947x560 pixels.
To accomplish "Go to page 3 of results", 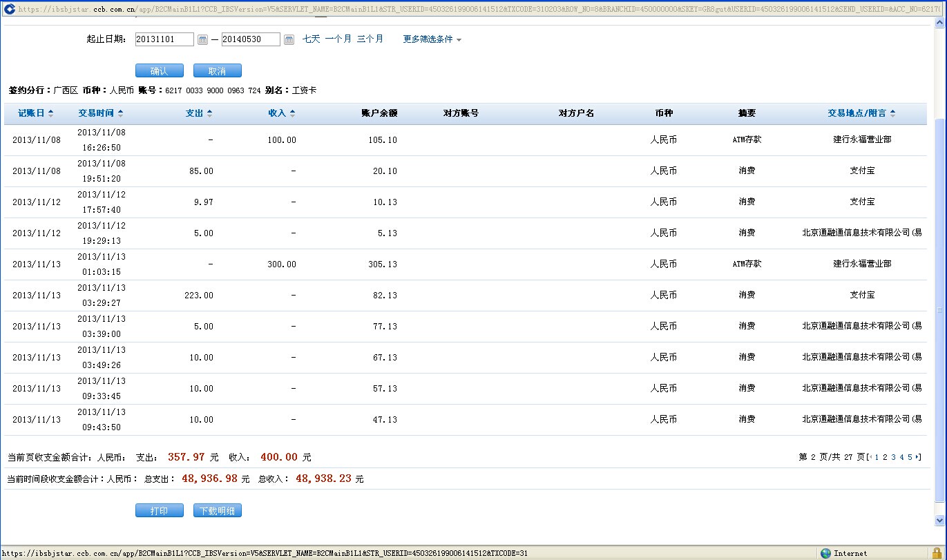I will tap(893, 457).
